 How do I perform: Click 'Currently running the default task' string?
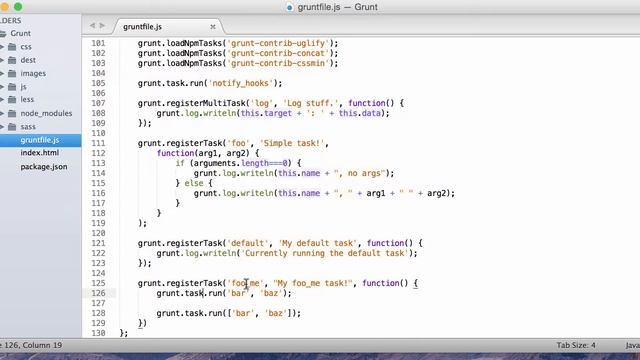tap(325, 253)
